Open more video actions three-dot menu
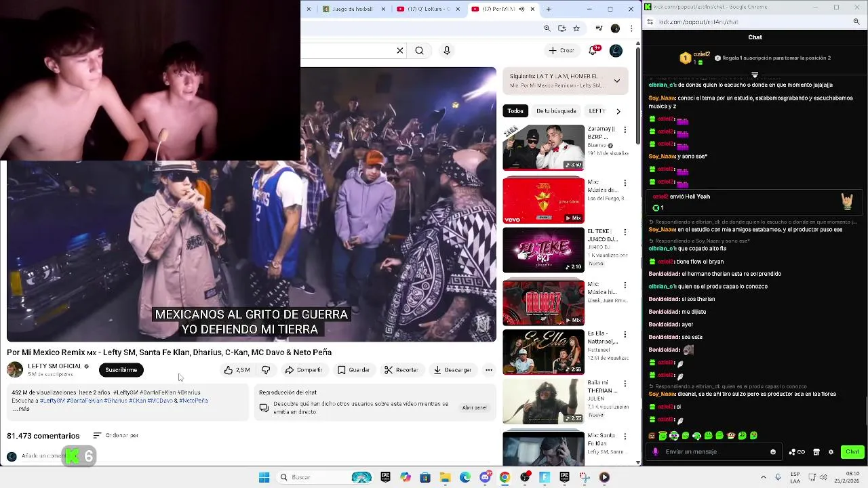The height and width of the screenshot is (488, 868). tap(489, 370)
